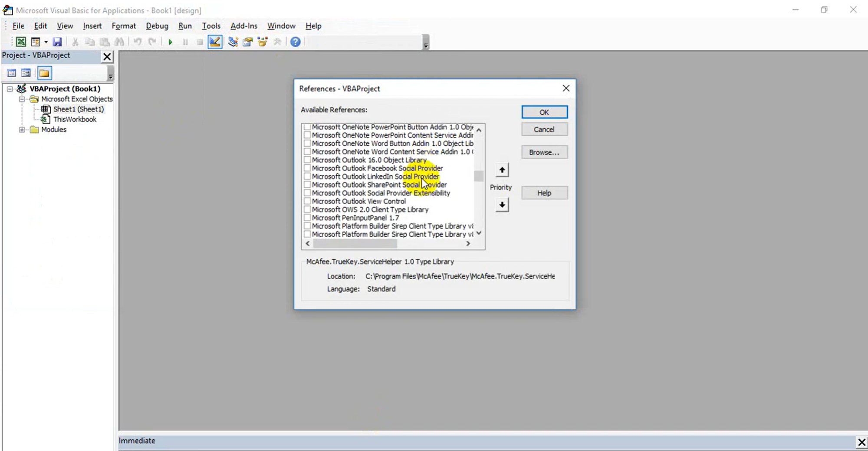Move reference priority down with the arrow button

tap(502, 205)
